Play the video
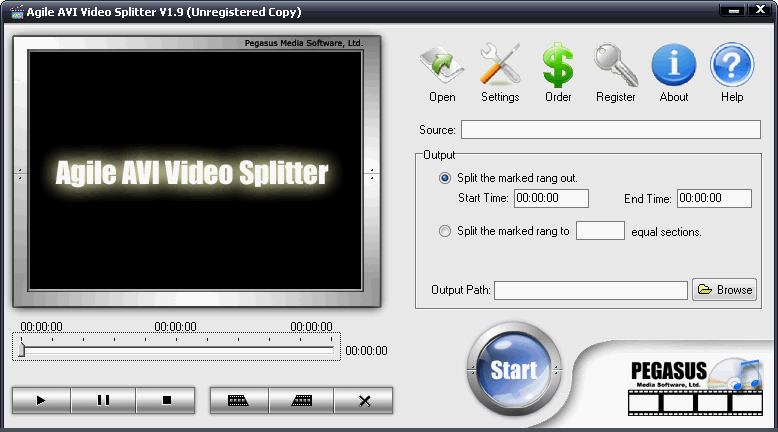778x432 pixels. pyautogui.click(x=41, y=400)
